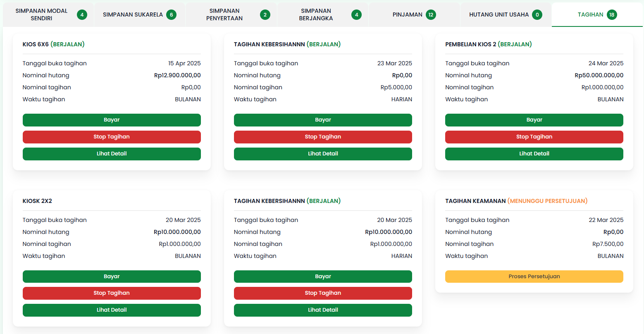
Task: Switch to Hutang Unit Usaha tab
Action: (x=506, y=15)
